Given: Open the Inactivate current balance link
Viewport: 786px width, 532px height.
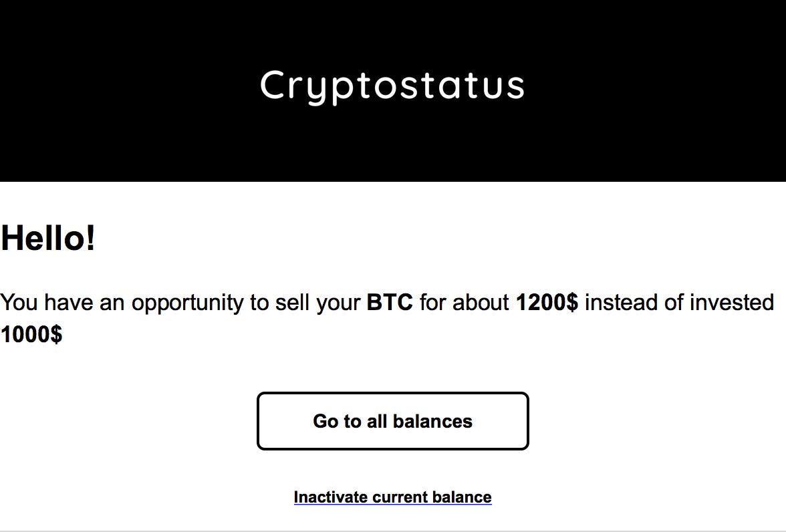Looking at the screenshot, I should coord(392,497).
